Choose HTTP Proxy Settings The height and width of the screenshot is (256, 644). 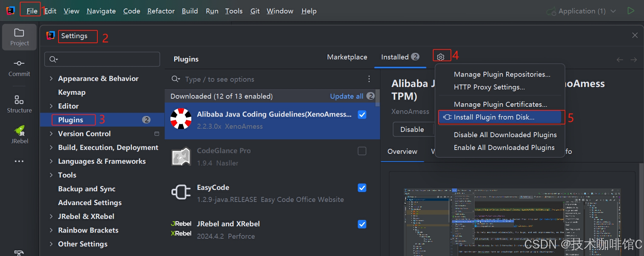[489, 87]
